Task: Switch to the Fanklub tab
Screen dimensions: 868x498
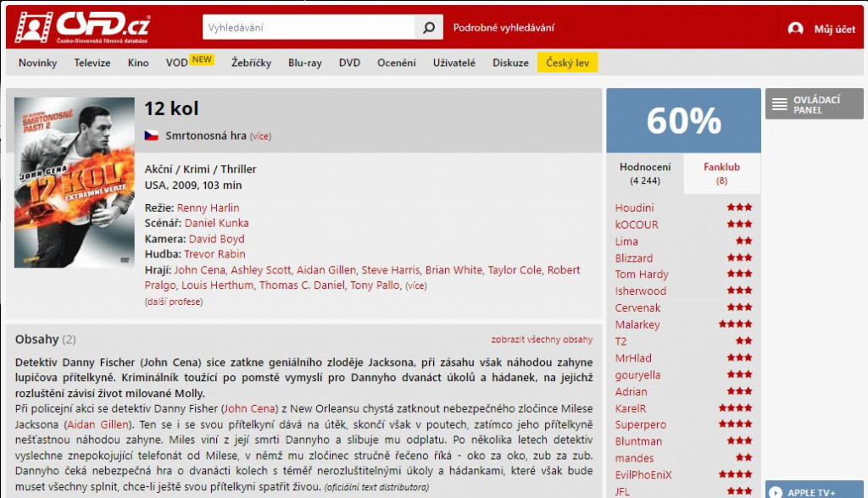Action: 721,173
